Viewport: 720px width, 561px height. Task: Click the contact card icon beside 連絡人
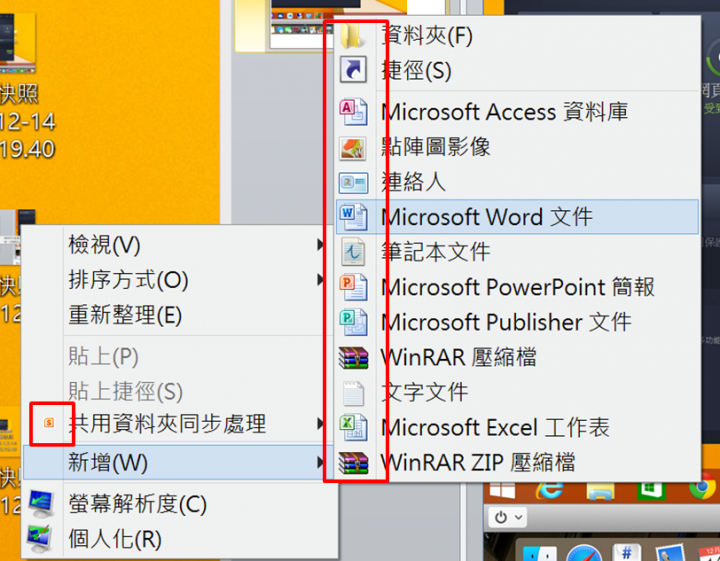click(353, 183)
